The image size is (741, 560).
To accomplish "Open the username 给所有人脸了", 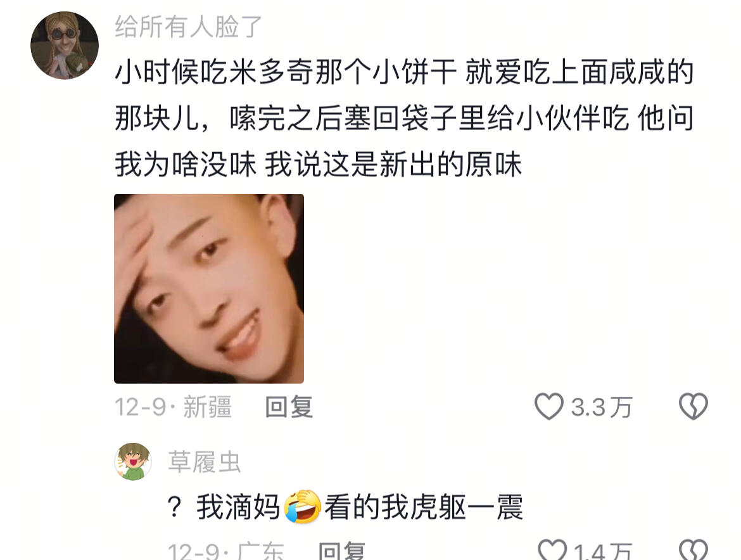I will 189,27.
